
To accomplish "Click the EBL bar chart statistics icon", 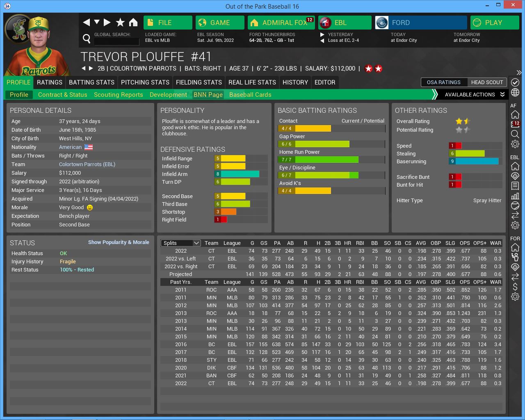I will coord(515,196).
